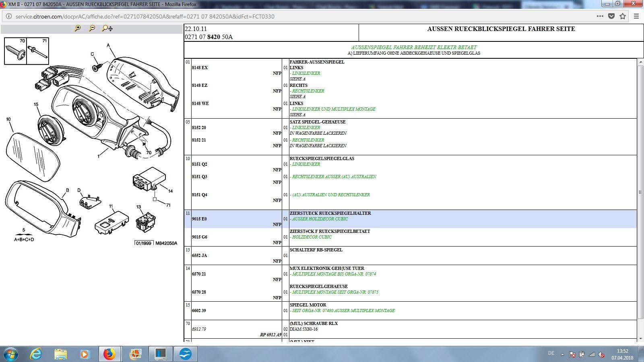
Task: Click the zoom-and-pan magnifier with arrows icon
Action: pyautogui.click(x=107, y=28)
